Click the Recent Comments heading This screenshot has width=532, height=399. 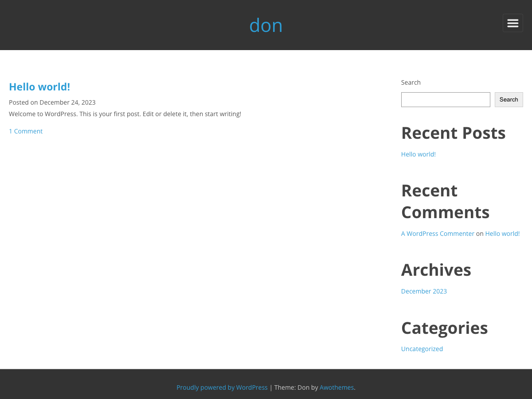tap(445, 201)
